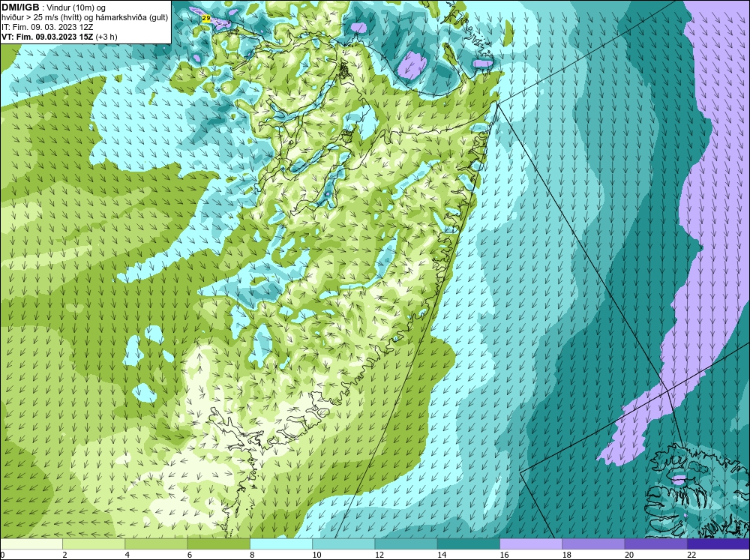The image size is (750, 560).
Task: Click the 20–22 m/s legend color swatch
Action: click(655, 544)
